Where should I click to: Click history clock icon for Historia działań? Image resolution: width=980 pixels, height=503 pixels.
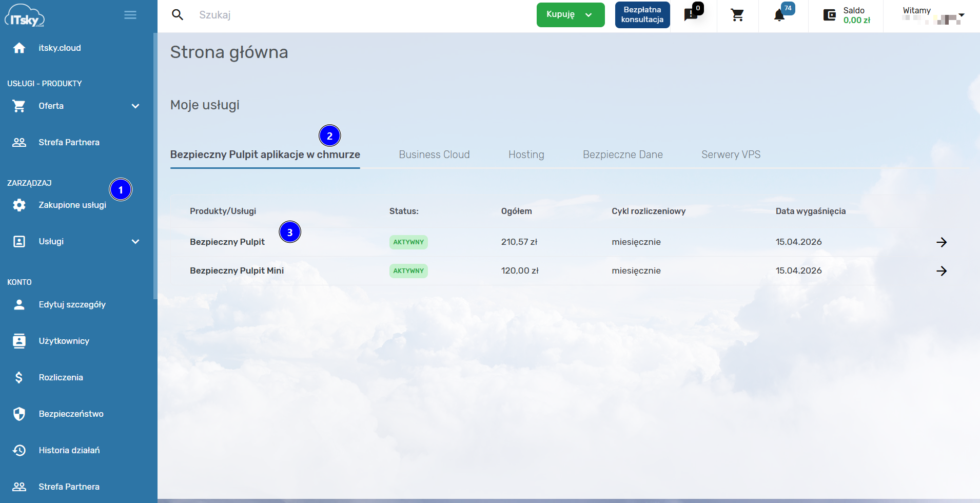(19, 450)
